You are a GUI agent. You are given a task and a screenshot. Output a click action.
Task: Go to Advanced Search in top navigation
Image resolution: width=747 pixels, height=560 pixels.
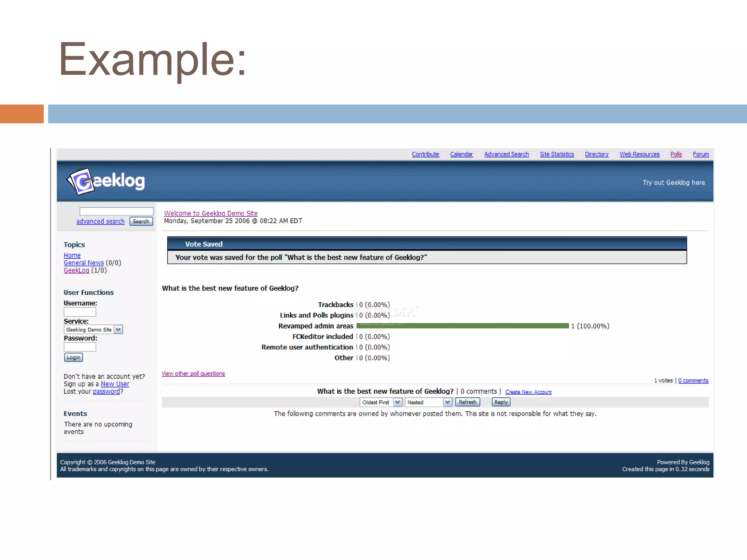tap(506, 154)
